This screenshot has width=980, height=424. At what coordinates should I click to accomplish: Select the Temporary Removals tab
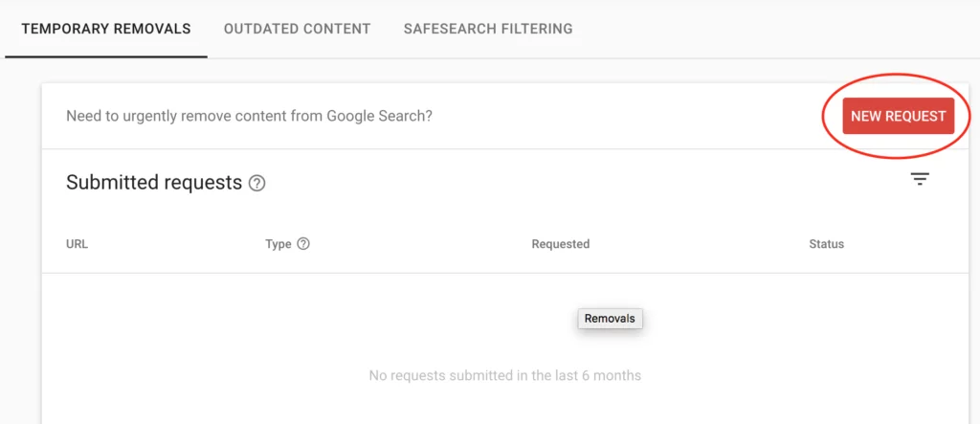106,29
